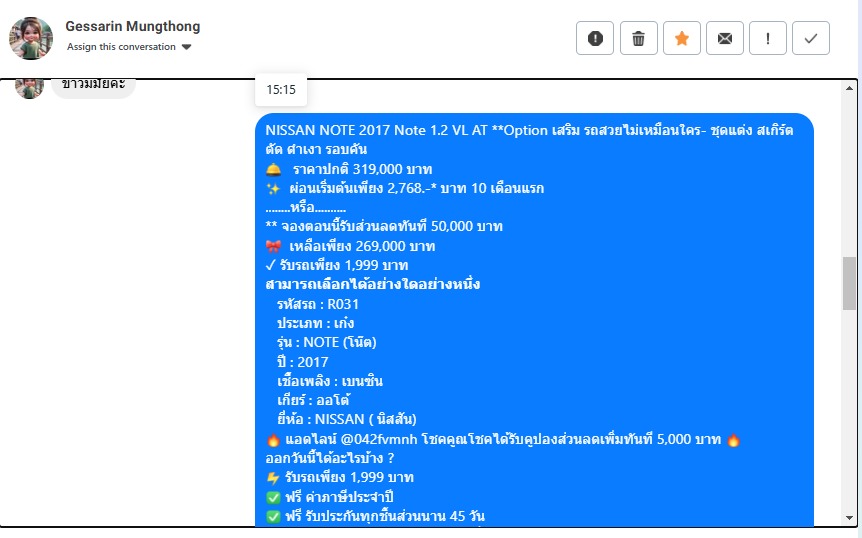Click the line เชื้อเพลิง : เบนซิน
862x538 pixels.
click(330, 381)
